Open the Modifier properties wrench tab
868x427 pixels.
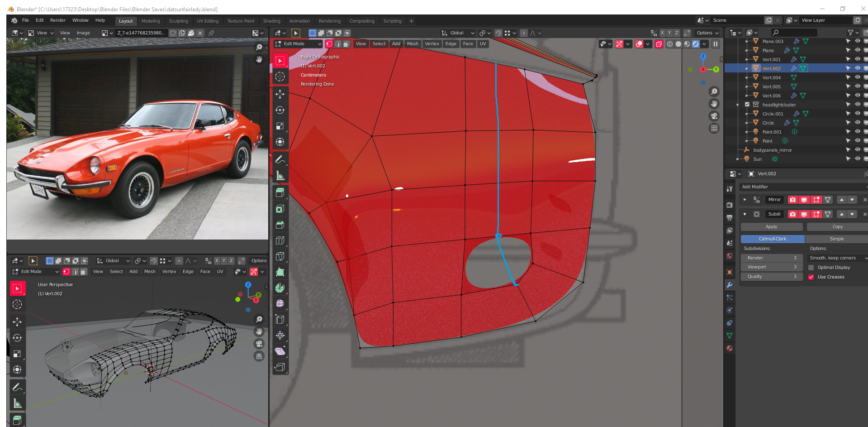pos(729,285)
